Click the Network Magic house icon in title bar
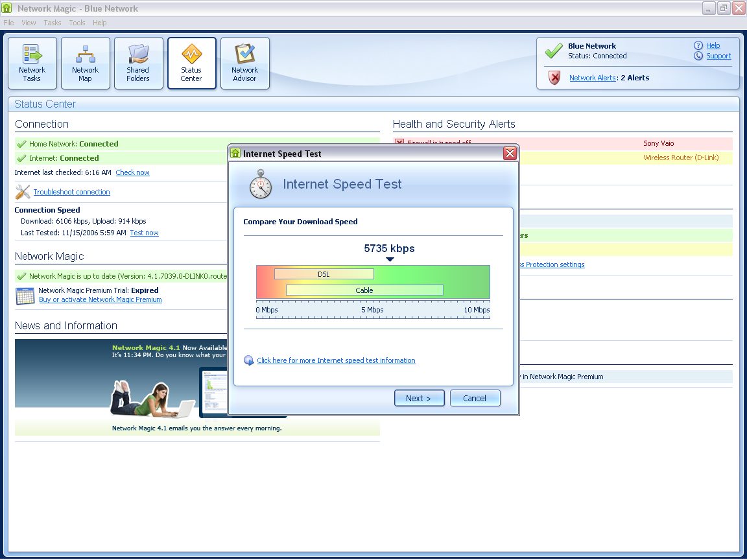This screenshot has width=747, height=560. [x=6, y=8]
